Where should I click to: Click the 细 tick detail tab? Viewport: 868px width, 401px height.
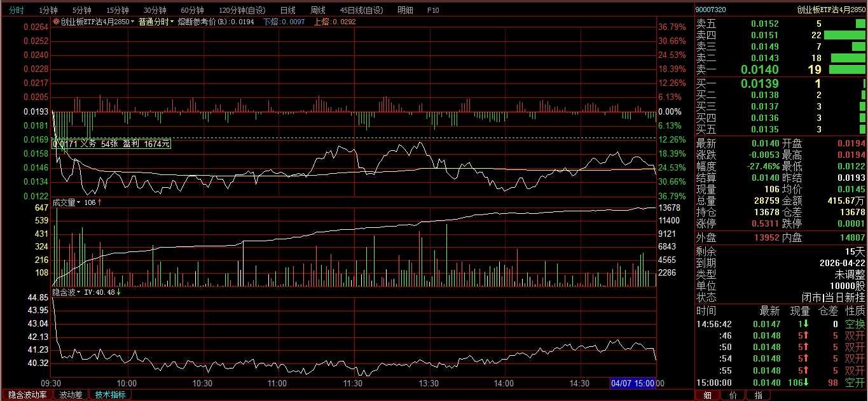tap(707, 395)
